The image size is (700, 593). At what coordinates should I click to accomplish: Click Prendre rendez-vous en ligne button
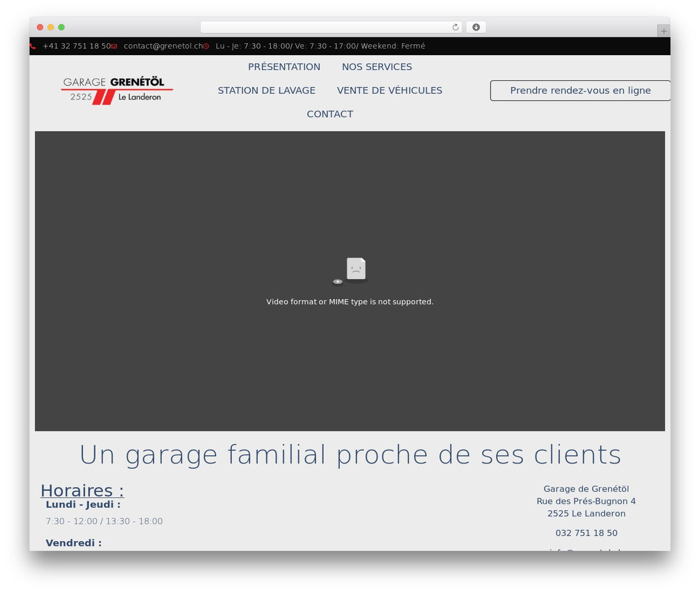[580, 91]
